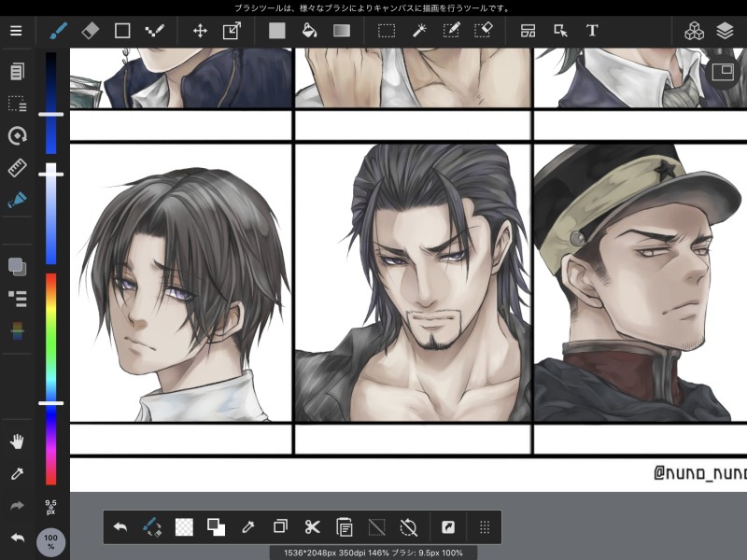Expand the bottom shortcut bar grid handle
This screenshot has width=747, height=560.
click(x=485, y=527)
